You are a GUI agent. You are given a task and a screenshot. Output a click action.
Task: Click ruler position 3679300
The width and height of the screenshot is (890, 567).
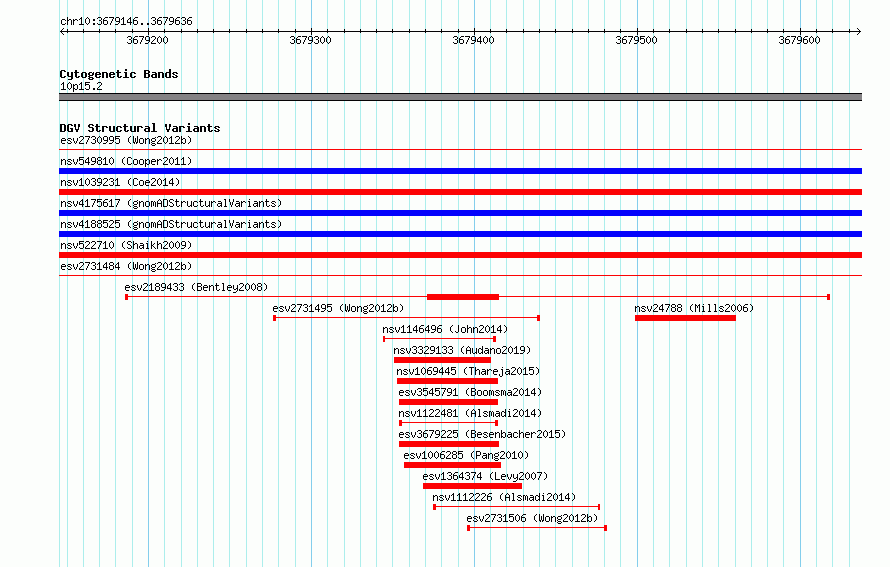tap(310, 40)
